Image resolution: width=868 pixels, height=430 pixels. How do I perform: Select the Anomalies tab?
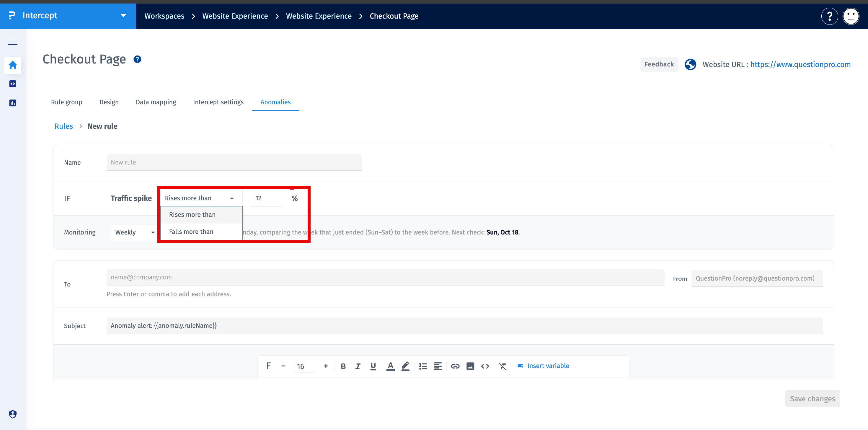(275, 102)
